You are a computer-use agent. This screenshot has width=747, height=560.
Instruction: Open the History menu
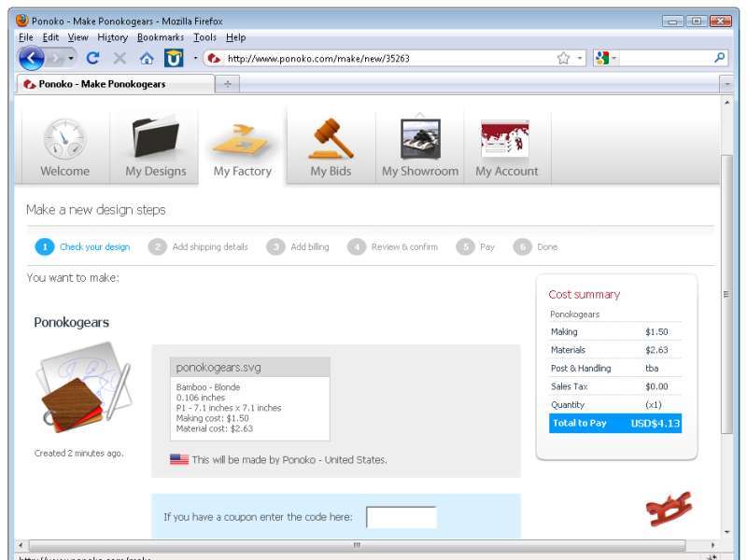pyautogui.click(x=112, y=37)
